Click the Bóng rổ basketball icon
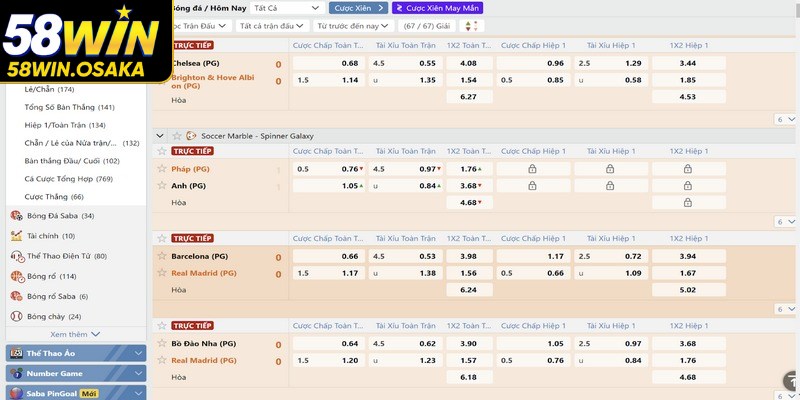The width and height of the screenshot is (800, 400). pos(16,276)
